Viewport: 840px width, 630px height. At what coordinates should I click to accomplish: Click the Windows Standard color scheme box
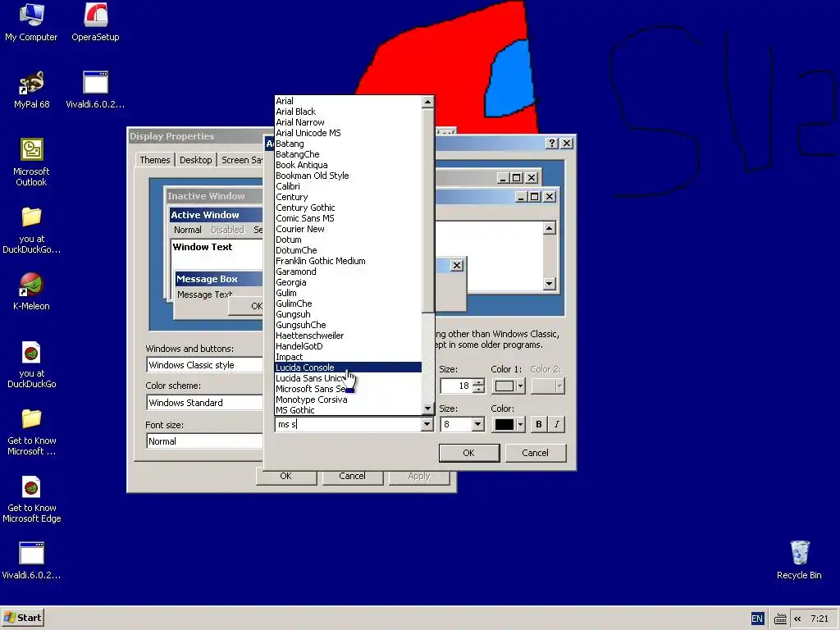[204, 402]
